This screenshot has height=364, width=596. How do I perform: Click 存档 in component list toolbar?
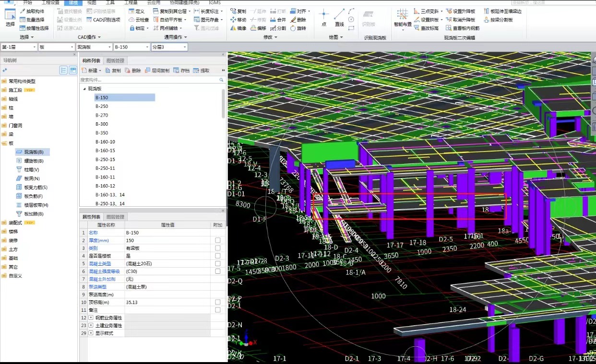[x=181, y=70]
